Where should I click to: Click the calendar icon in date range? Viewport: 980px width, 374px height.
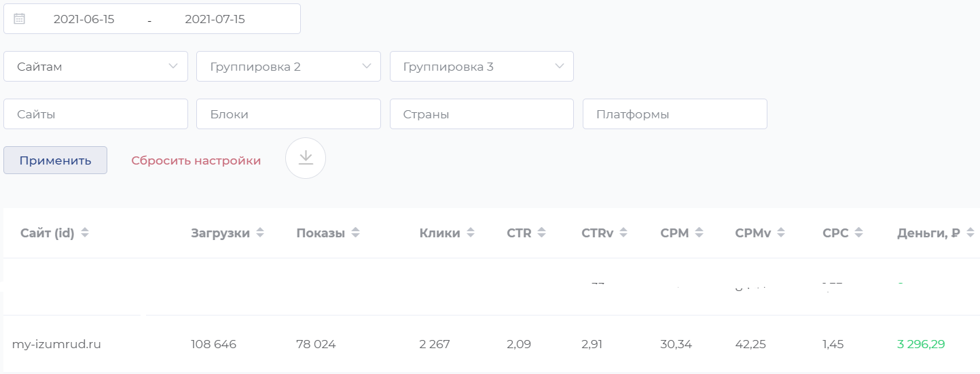click(x=19, y=19)
